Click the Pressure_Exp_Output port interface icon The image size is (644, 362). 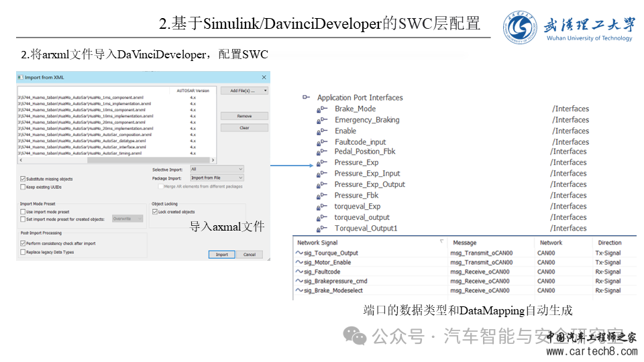coord(322,185)
